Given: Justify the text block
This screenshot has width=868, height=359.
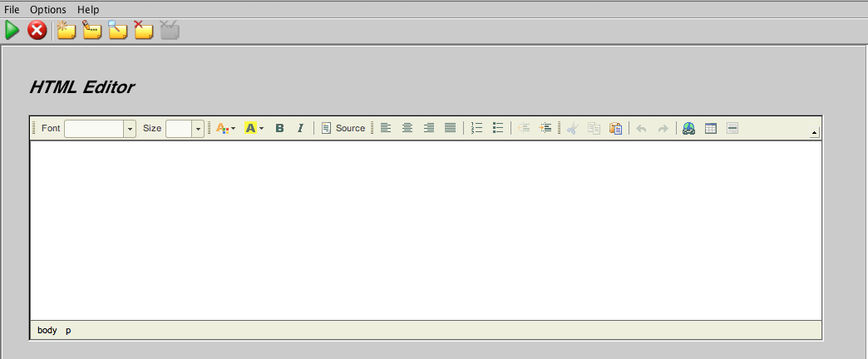Looking at the screenshot, I should point(451,128).
